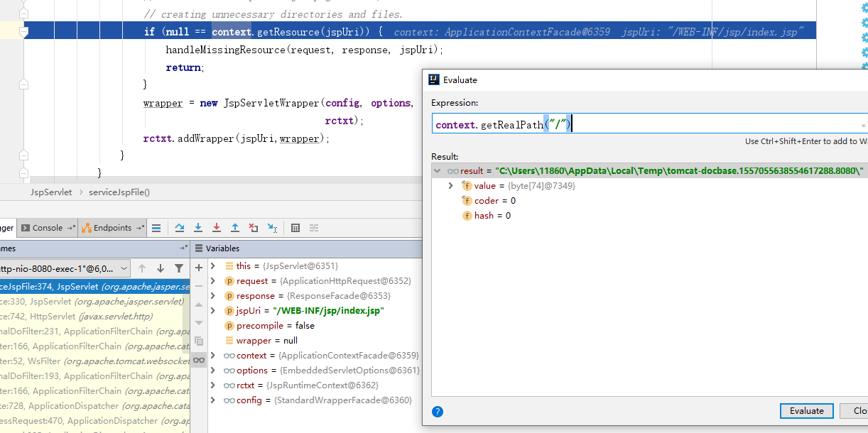This screenshot has height=433, width=868.
Task: Switch to the Console tab
Action: [x=47, y=228]
